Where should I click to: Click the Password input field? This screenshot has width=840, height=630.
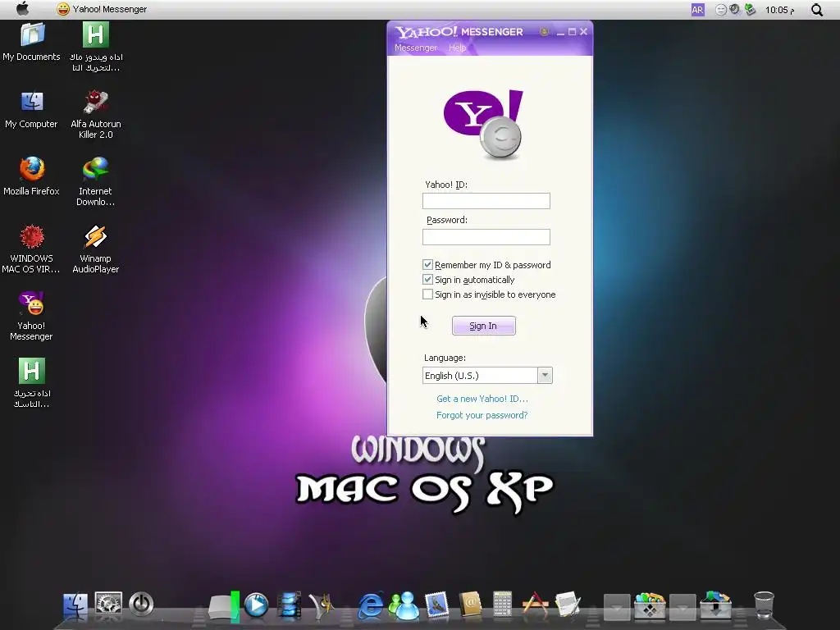(486, 237)
